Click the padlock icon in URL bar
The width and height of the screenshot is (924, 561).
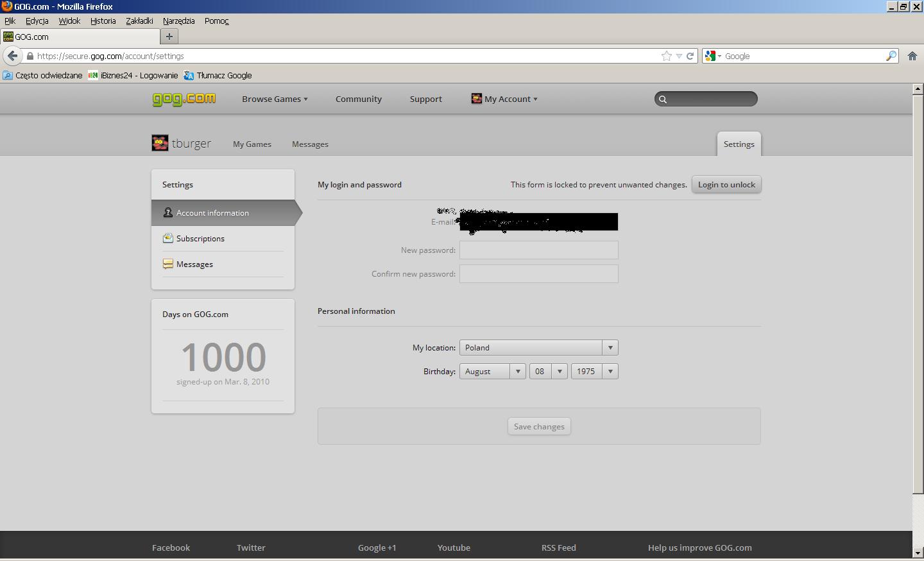[30, 56]
